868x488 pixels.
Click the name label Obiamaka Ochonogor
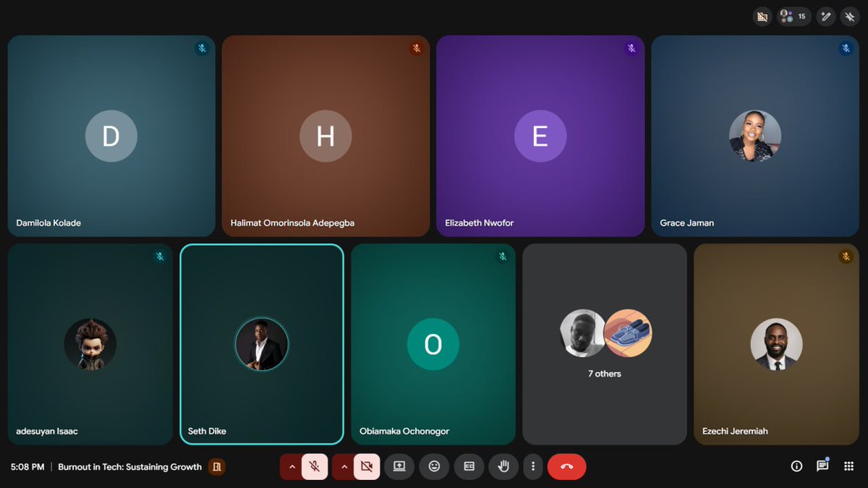click(404, 431)
